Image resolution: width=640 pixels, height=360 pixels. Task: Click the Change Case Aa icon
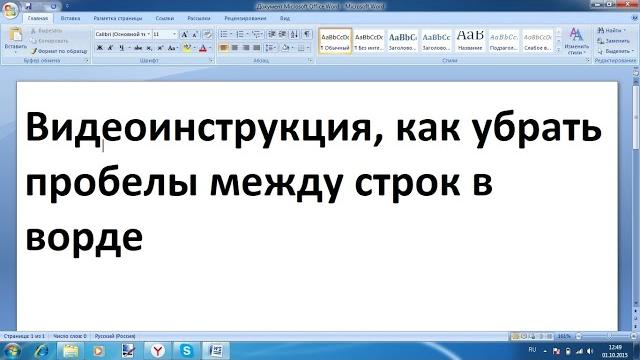[171, 48]
